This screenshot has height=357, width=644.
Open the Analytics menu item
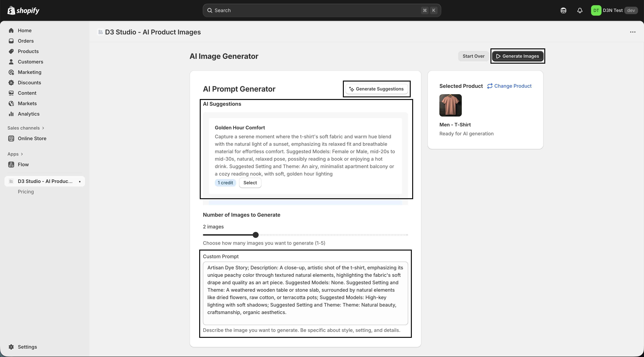[x=29, y=114]
